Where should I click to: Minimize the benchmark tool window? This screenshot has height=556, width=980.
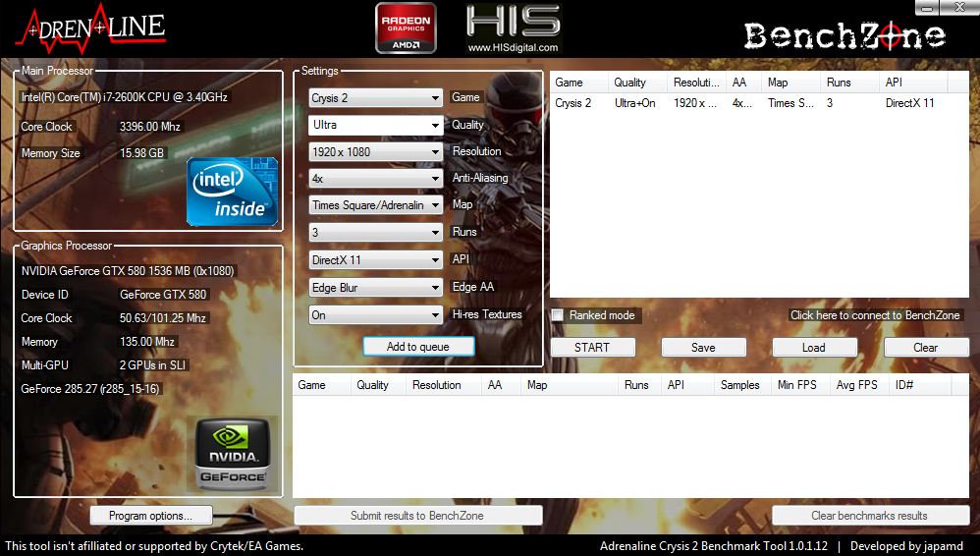click(927, 8)
